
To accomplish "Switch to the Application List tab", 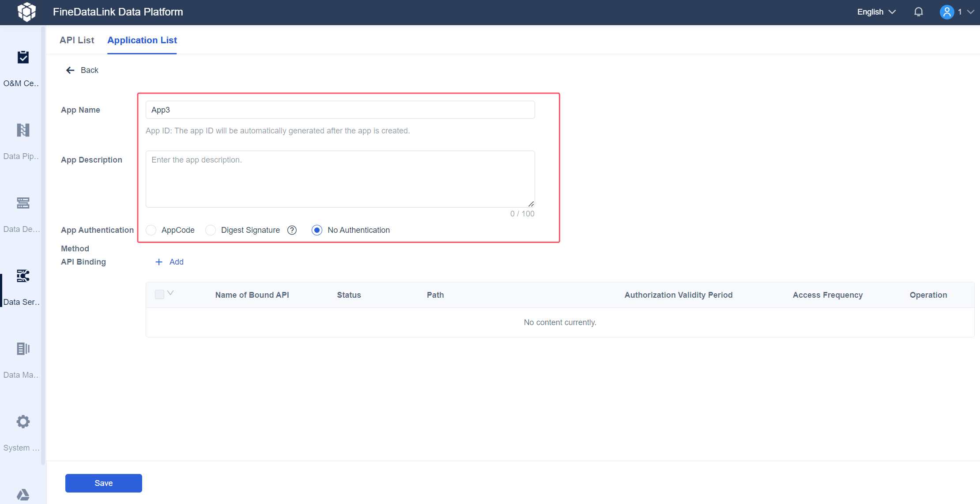I will (142, 40).
